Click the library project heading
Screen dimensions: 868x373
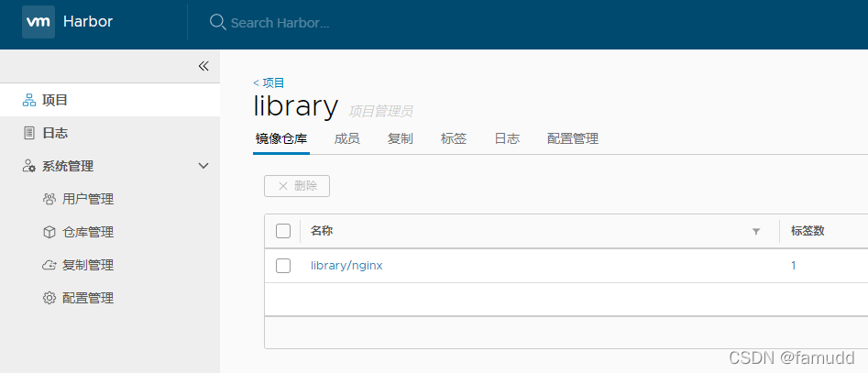(296, 105)
